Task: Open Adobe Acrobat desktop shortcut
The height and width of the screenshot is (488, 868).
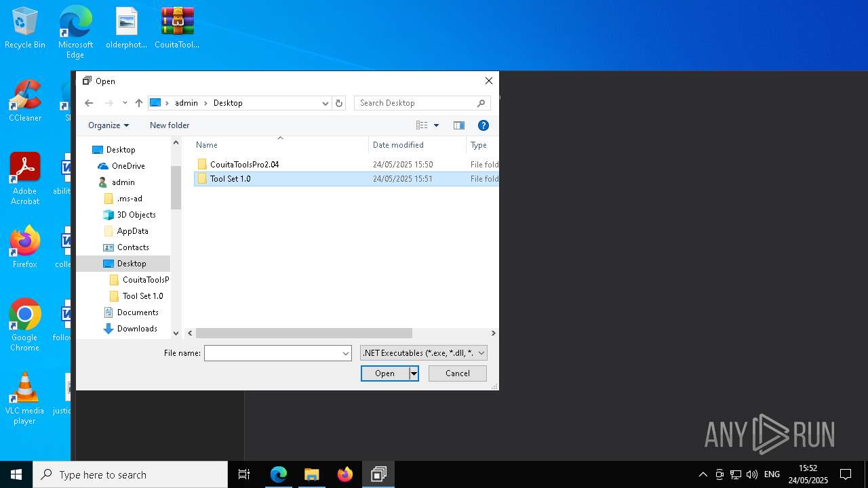Action: click(25, 179)
